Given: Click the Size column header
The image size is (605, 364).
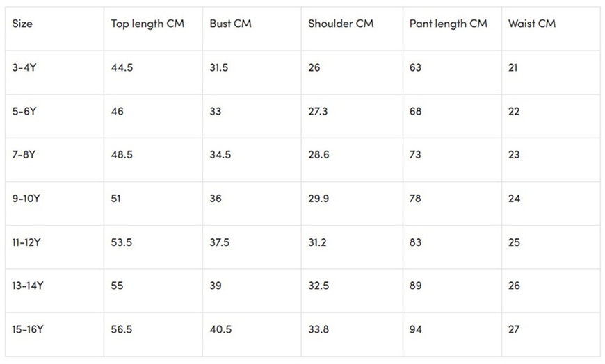Looking at the screenshot, I should click(22, 24).
